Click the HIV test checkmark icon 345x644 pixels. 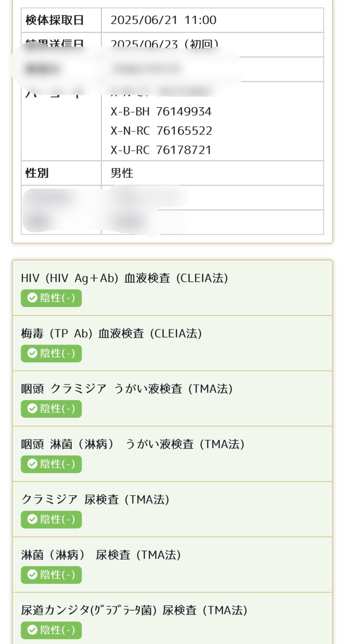point(33,298)
